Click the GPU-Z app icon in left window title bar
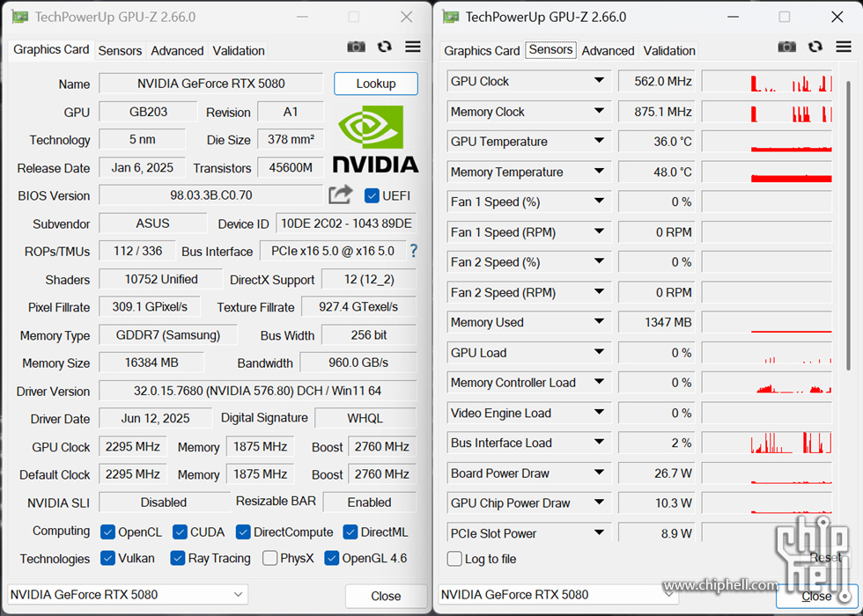This screenshot has width=863, height=616. pyautogui.click(x=19, y=17)
